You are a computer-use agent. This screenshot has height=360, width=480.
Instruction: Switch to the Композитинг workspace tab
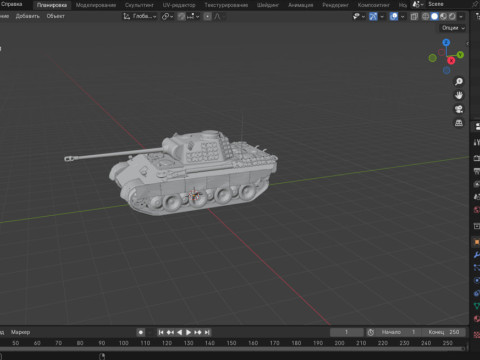[x=374, y=5]
